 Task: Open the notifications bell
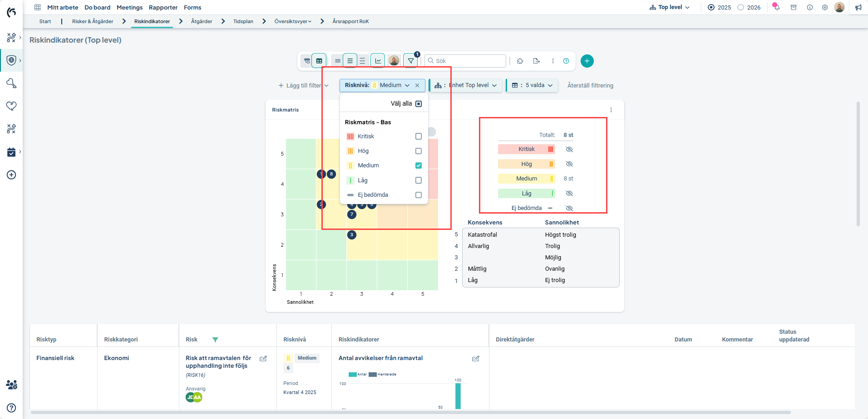coord(777,7)
